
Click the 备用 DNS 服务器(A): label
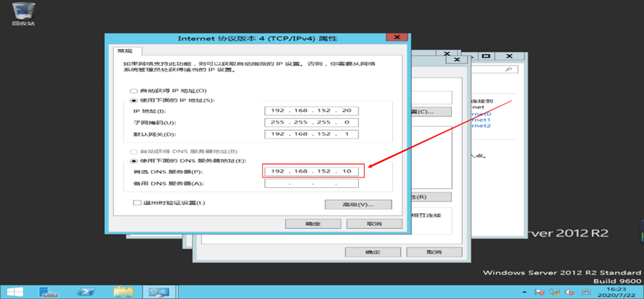tap(168, 183)
